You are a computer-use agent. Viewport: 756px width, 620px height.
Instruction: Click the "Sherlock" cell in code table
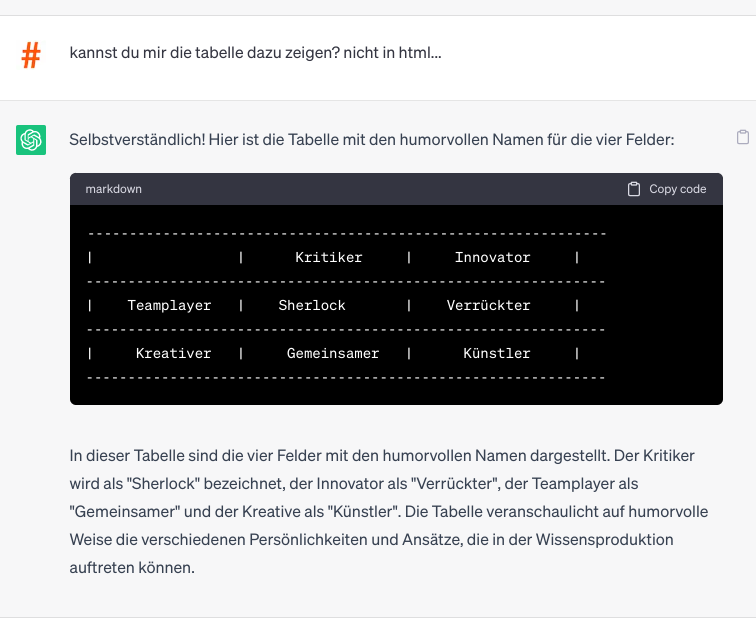click(312, 305)
